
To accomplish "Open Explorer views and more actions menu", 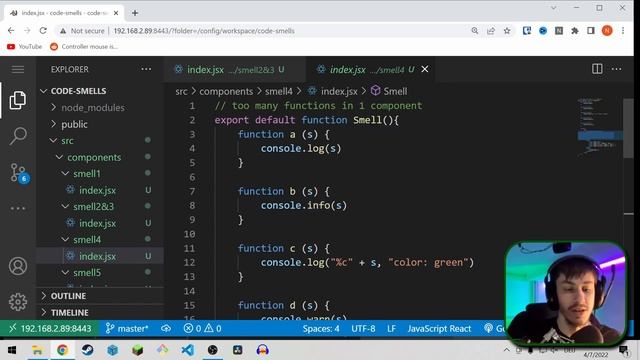I will pyautogui.click(x=146, y=69).
